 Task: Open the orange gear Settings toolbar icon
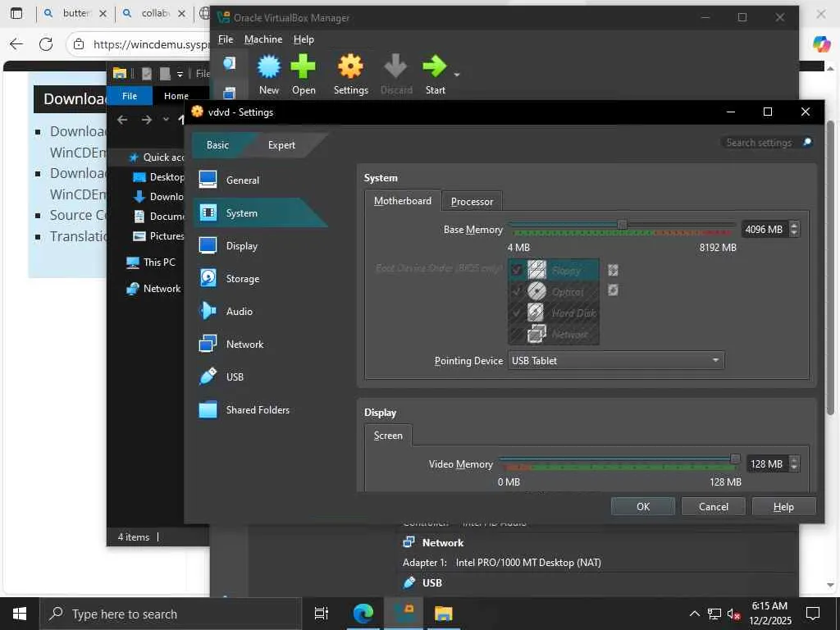point(350,66)
